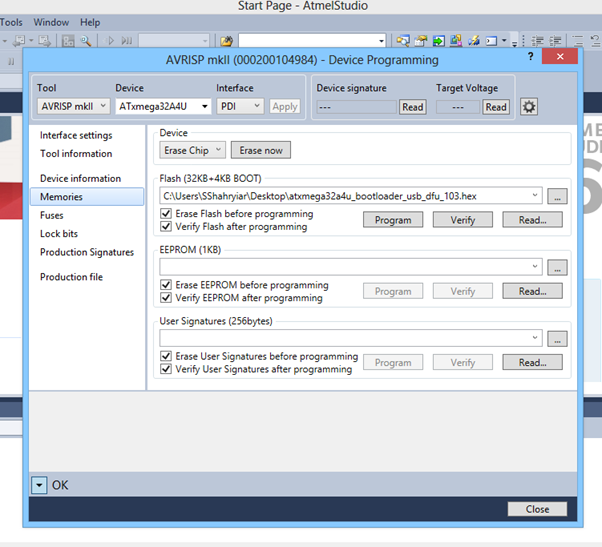Screen dimensions: 602x547
Task: Select Fuses page
Action: click(x=51, y=215)
